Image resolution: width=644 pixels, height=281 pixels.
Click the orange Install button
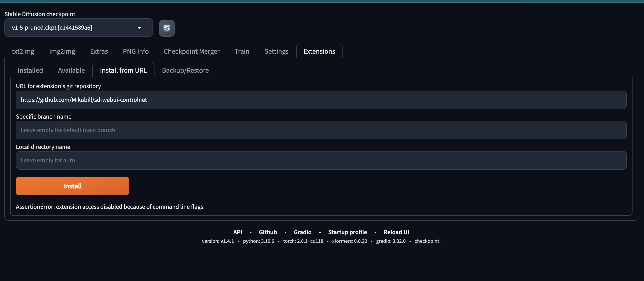pyautogui.click(x=72, y=186)
